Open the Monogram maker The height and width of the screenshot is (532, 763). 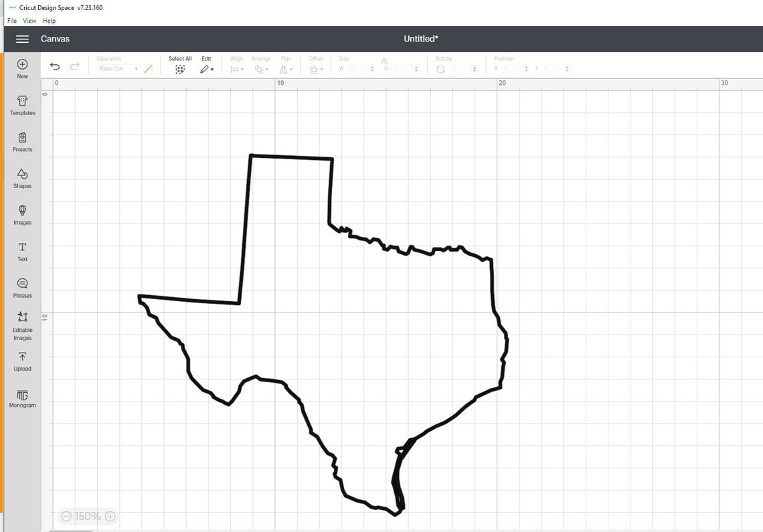click(x=22, y=397)
